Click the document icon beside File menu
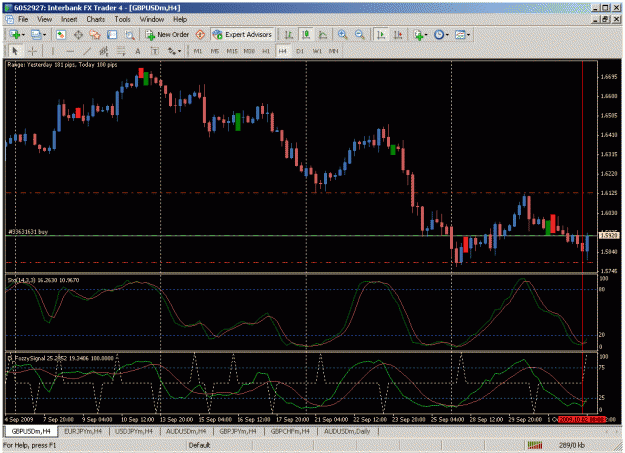Screen dimensions: 625x453 10,19
